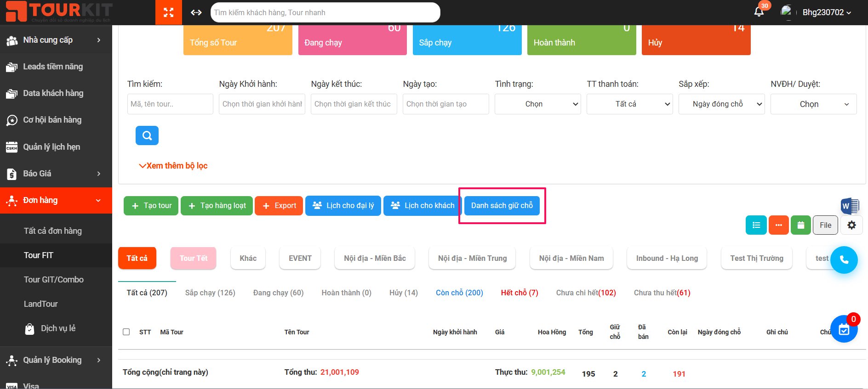Click the Báo Giá document icon
The width and height of the screenshot is (868, 389).
click(11, 174)
